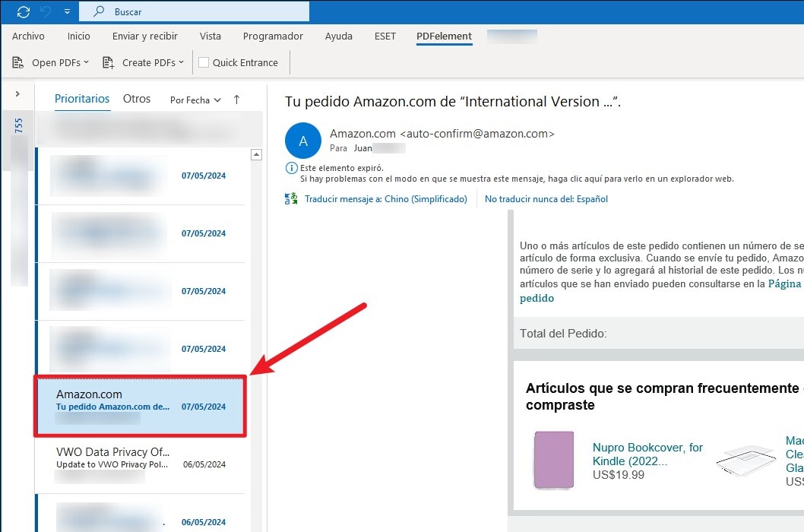This screenshot has width=804, height=532.
Task: Open the VWO Data Privacy email
Action: click(x=141, y=464)
